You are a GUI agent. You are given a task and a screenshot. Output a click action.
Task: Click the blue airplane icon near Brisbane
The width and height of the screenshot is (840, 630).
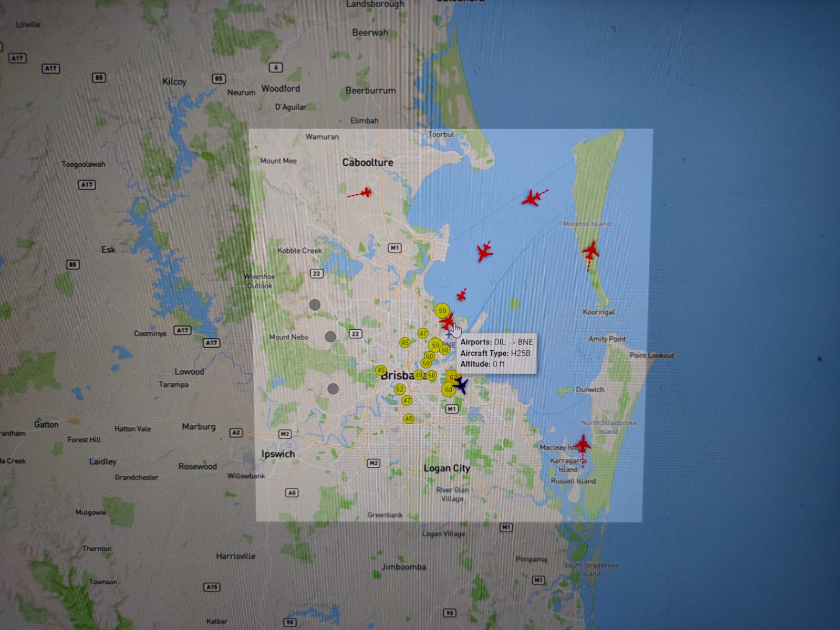coord(460,385)
